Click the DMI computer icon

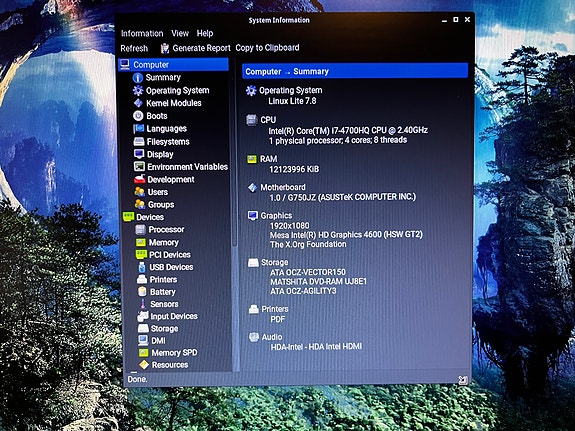143,341
